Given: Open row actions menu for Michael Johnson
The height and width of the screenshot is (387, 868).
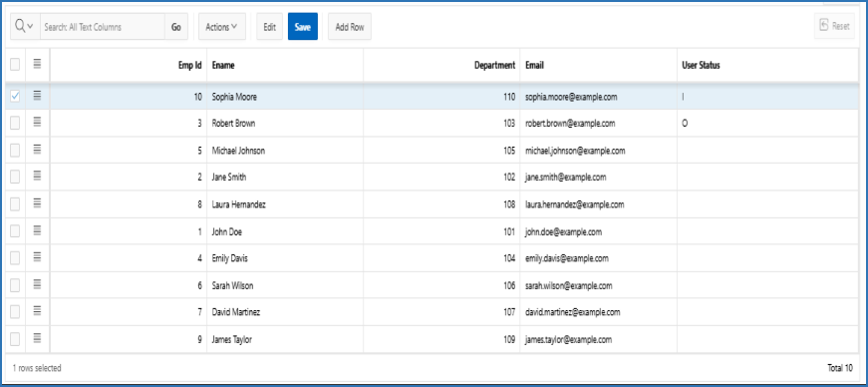Looking at the screenshot, I should coord(37,150).
